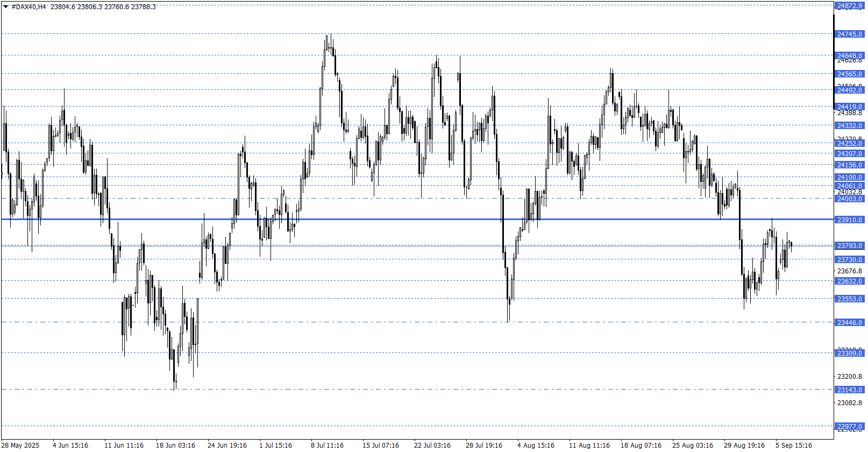This screenshot has width=868, height=452.
Task: Select the 24565.0 price label
Action: pos(849,74)
